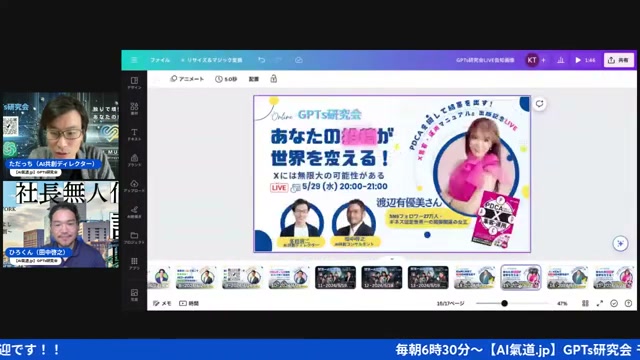Open the ブランド brand sidebar panel

(x=134, y=160)
